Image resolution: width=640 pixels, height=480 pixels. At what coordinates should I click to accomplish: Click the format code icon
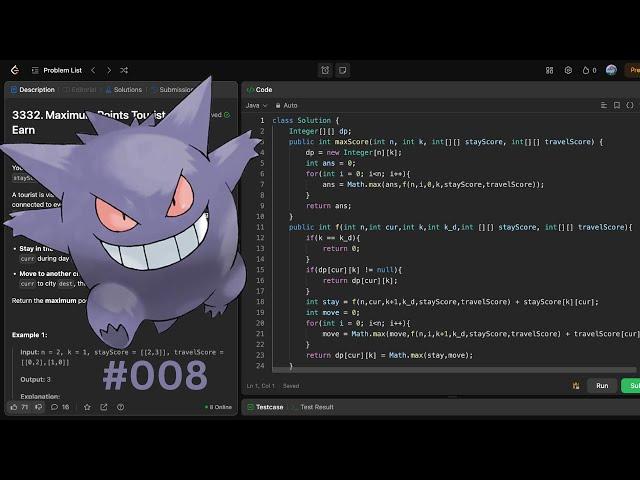tap(604, 105)
